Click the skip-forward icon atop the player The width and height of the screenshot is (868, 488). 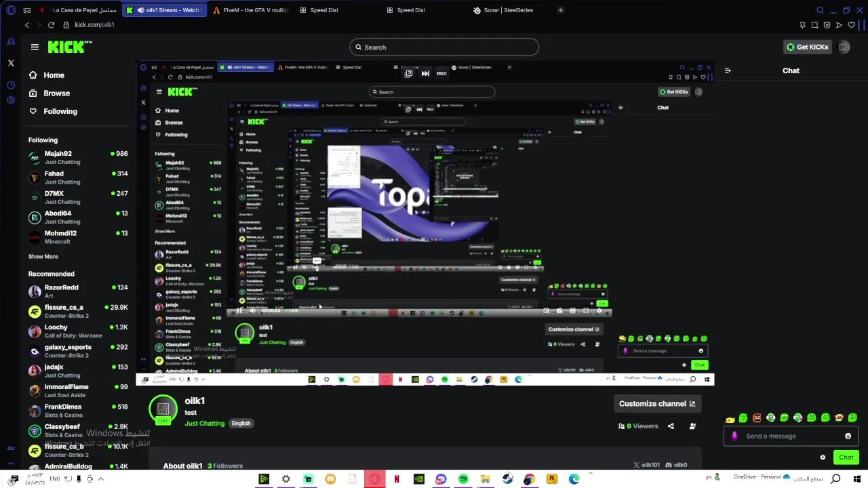pyautogui.click(x=425, y=73)
